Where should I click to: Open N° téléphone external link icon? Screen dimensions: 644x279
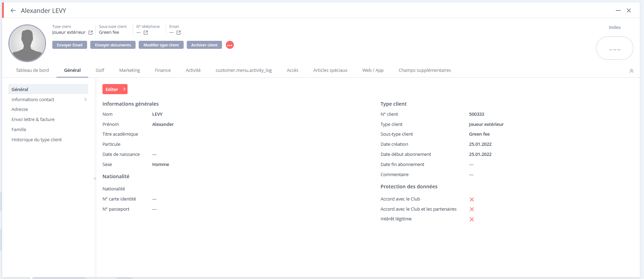coord(146,32)
